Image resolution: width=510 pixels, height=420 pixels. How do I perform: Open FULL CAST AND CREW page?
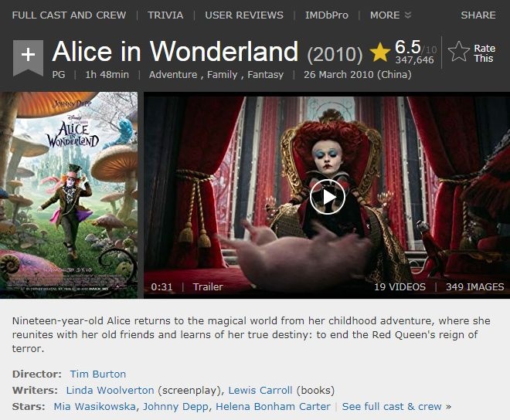point(69,15)
